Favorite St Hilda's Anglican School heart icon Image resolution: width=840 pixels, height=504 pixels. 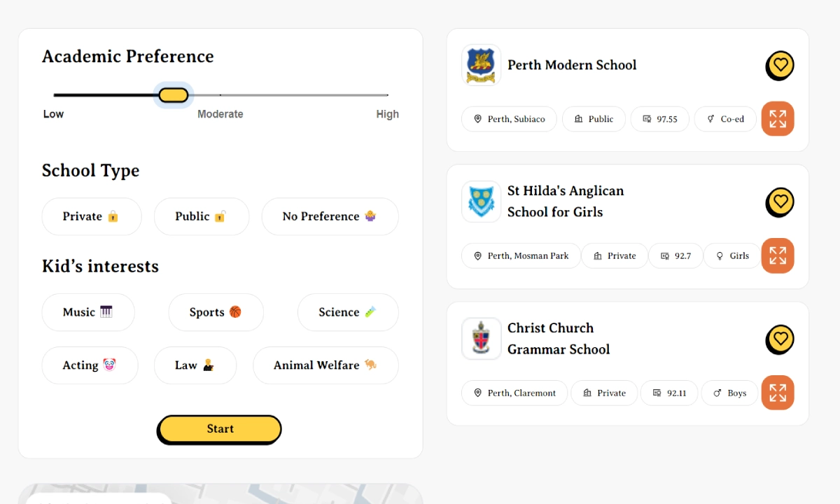(780, 202)
